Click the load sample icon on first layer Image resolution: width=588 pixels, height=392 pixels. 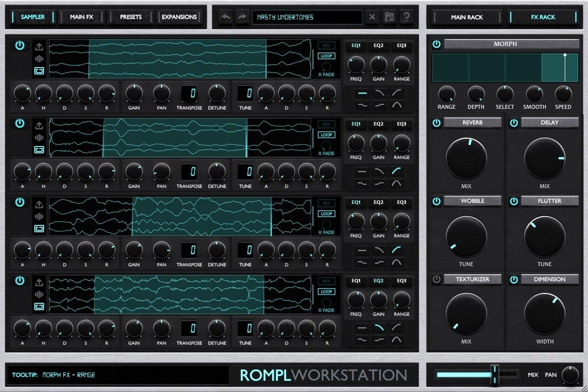point(39,47)
